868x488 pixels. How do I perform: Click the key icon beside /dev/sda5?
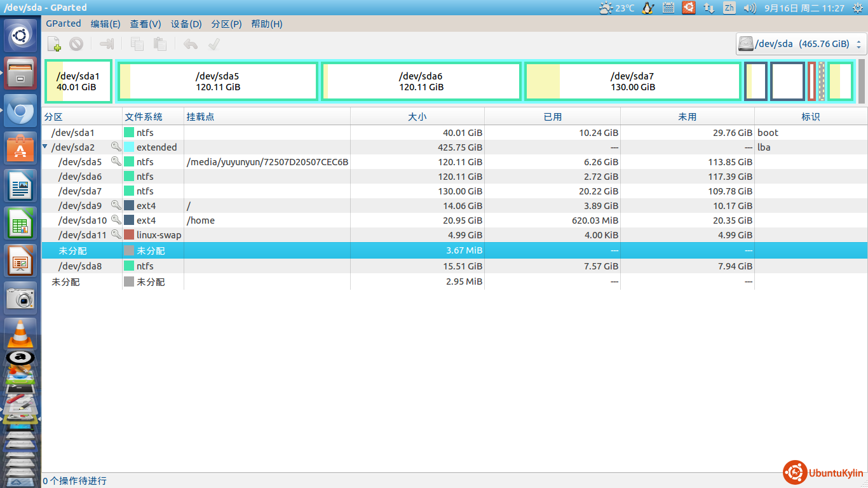[x=116, y=161]
